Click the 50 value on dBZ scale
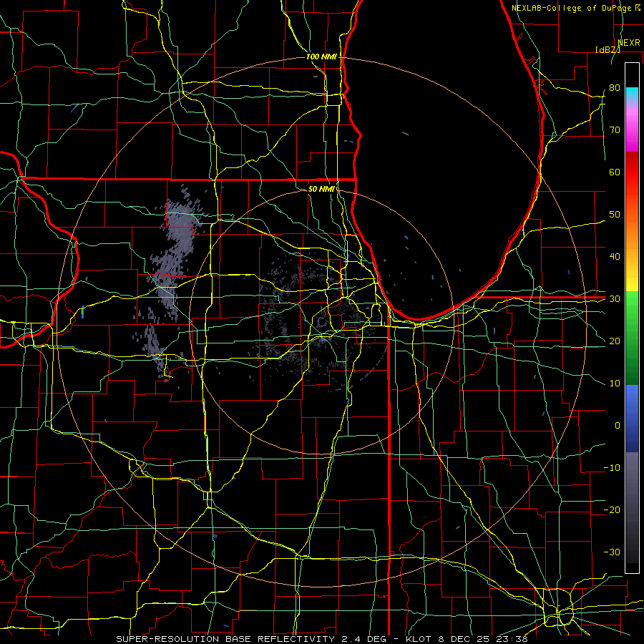This screenshot has height=644, width=644. pos(615,215)
